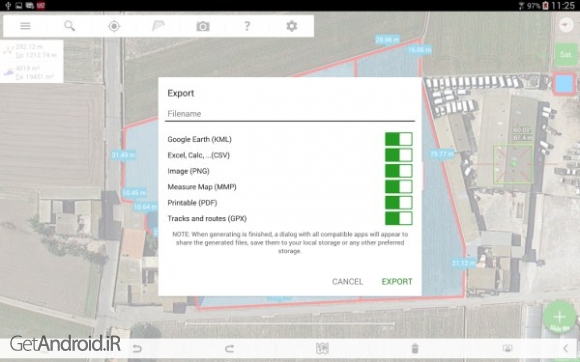Tap the screenshot icon in bottom bar
This screenshot has height=362, width=580.
[x=508, y=348]
